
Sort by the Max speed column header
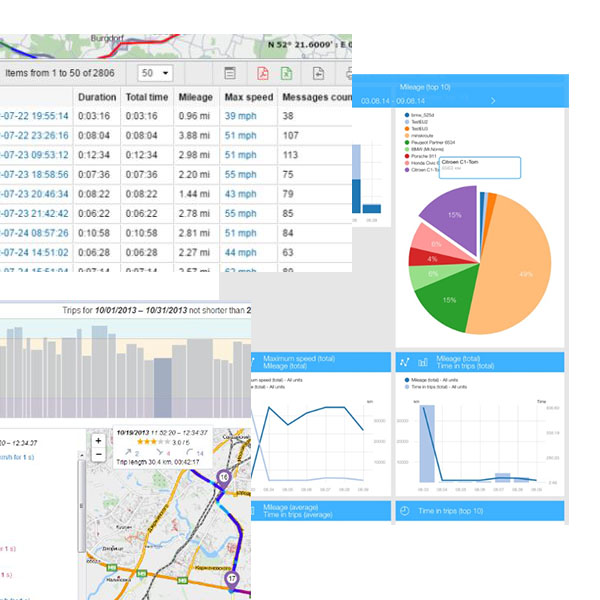click(x=249, y=97)
